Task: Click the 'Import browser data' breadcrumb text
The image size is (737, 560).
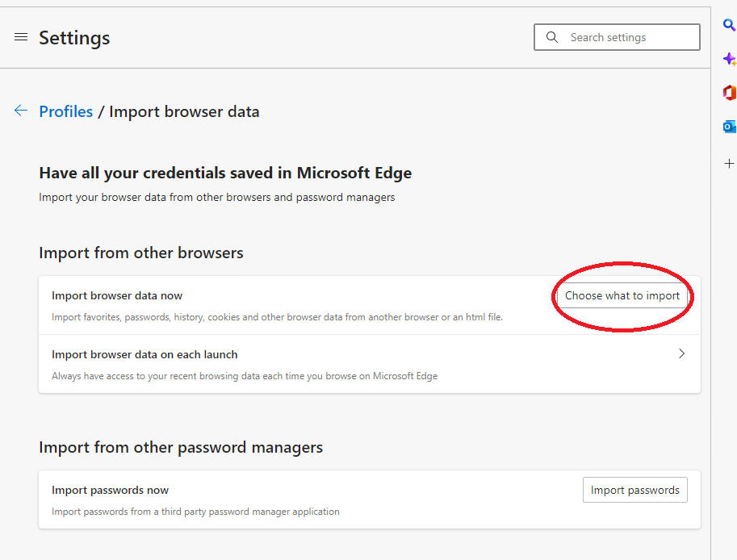Action: point(184,112)
